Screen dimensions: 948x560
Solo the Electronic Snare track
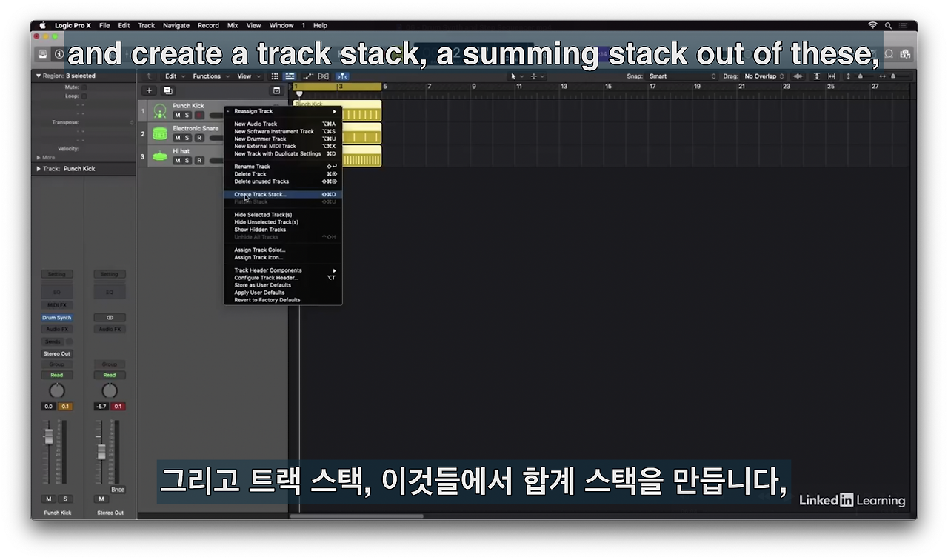[x=188, y=138]
